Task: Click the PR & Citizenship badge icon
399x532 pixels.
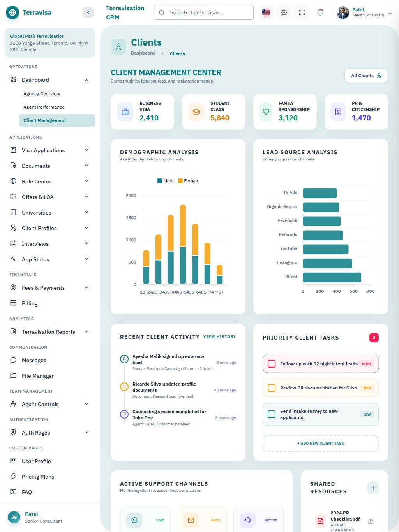Action: (338, 112)
